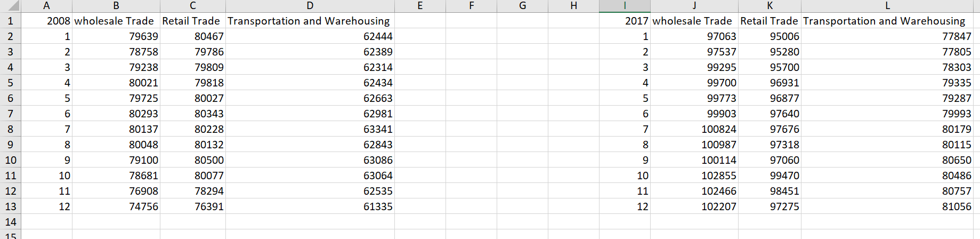The height and width of the screenshot is (239, 980).
Task: Click cell with value 102207
Action: (x=694, y=206)
